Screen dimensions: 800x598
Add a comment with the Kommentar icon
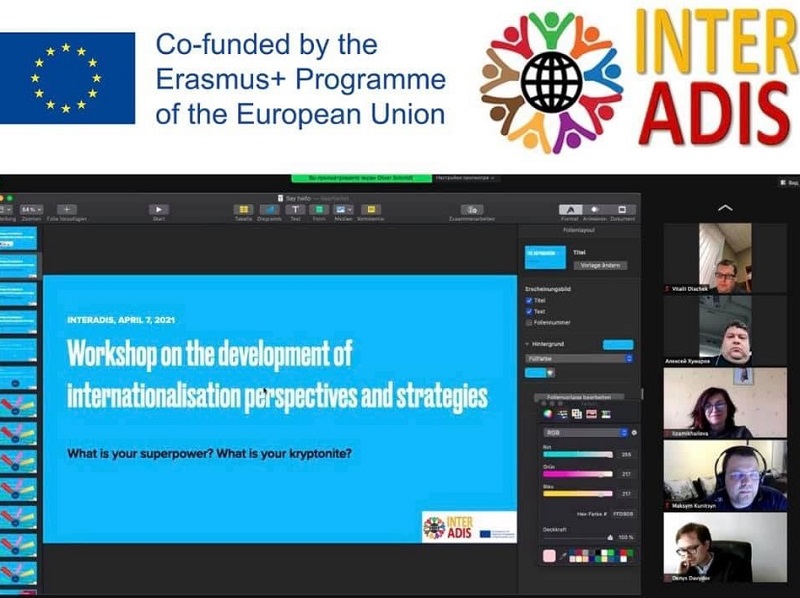point(371,210)
